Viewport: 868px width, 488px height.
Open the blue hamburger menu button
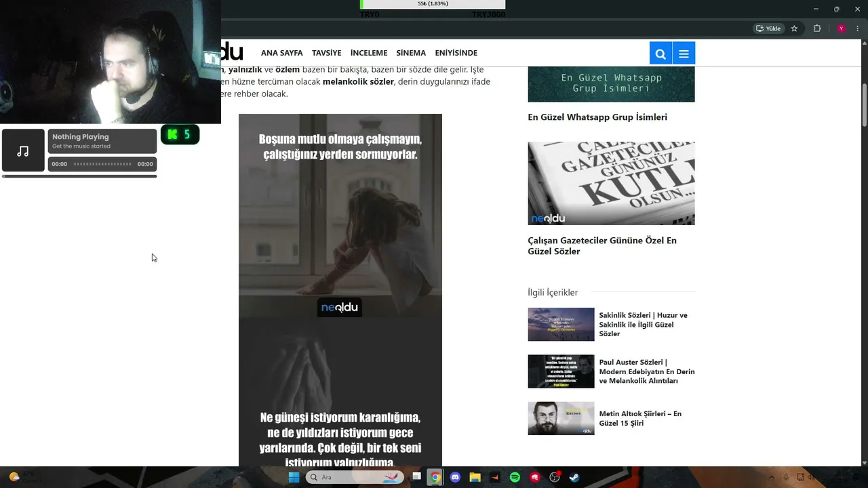pyautogui.click(x=684, y=54)
